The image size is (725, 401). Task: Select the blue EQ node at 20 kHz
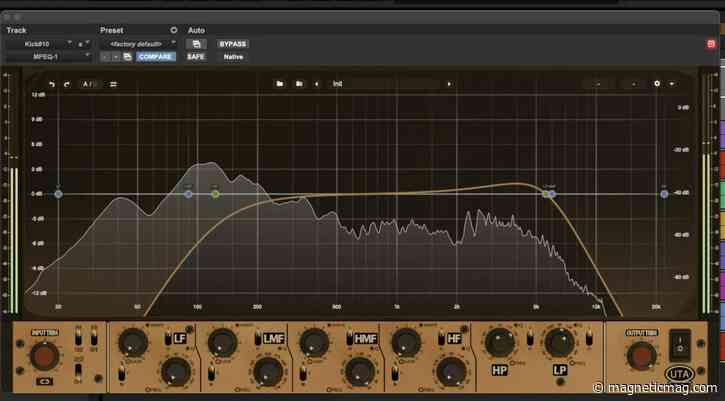click(x=664, y=194)
